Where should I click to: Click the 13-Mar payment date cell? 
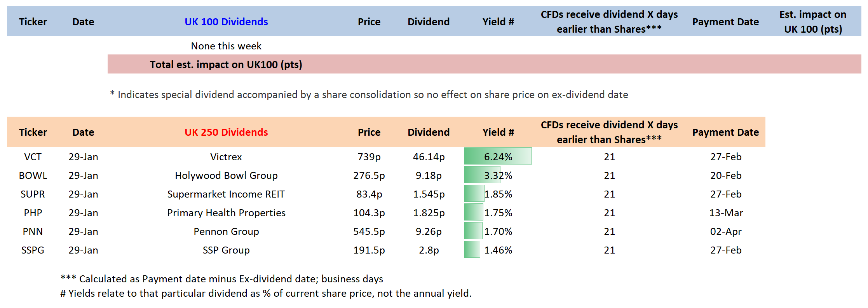[726, 213]
